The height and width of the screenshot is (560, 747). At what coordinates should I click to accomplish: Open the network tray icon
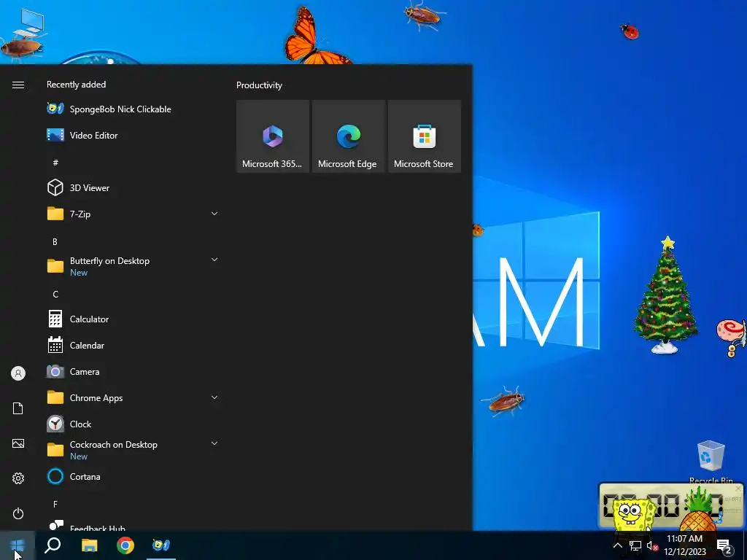tap(635, 545)
